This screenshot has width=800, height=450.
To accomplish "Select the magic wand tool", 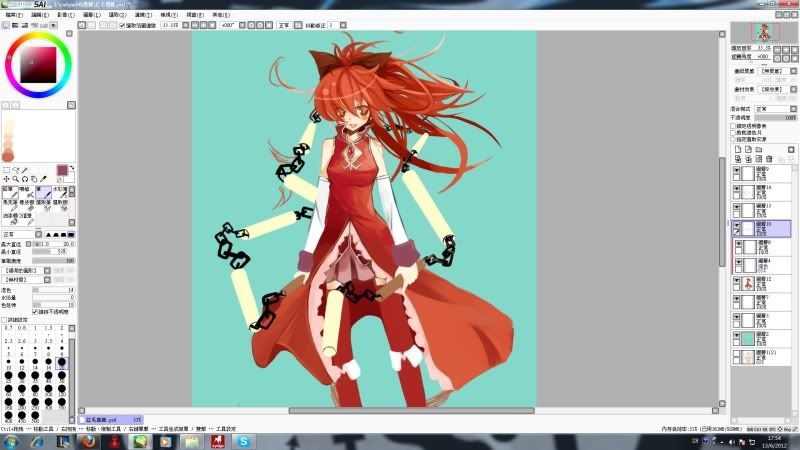I will click(26, 169).
